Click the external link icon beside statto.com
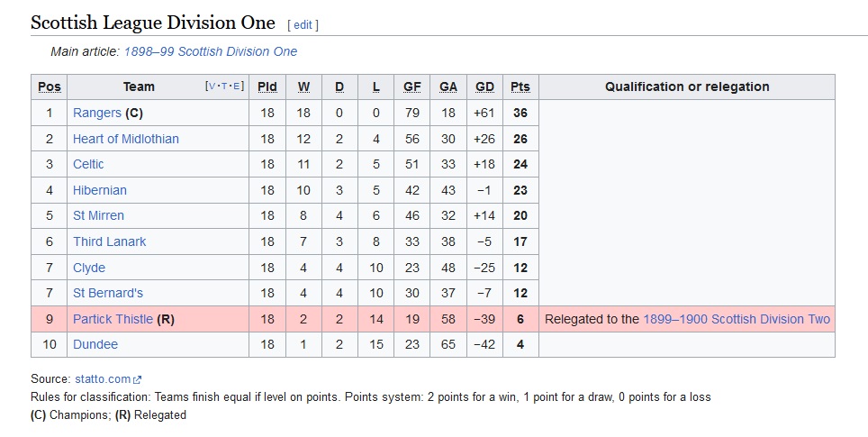The width and height of the screenshot is (868, 437). [x=137, y=379]
